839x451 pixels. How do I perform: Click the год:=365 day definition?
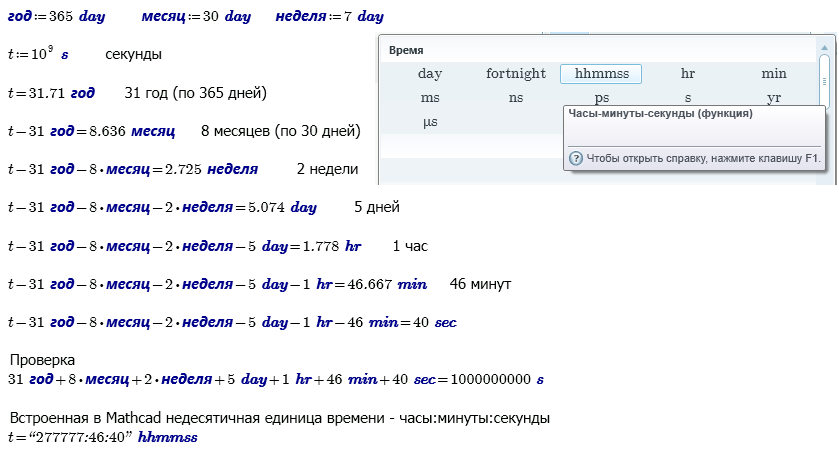click(x=56, y=16)
